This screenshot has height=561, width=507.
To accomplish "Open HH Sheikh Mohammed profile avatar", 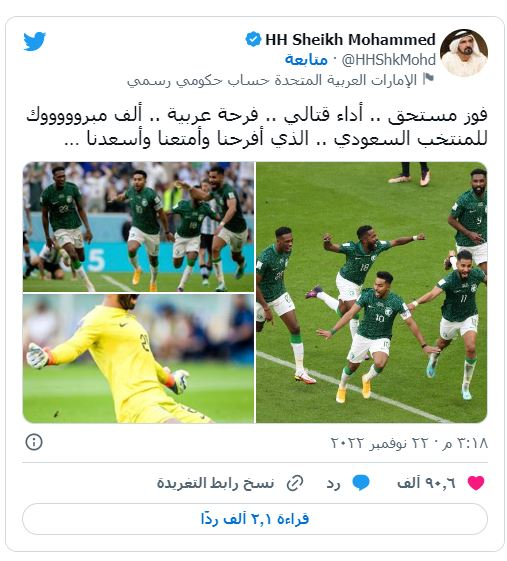I will [464, 53].
